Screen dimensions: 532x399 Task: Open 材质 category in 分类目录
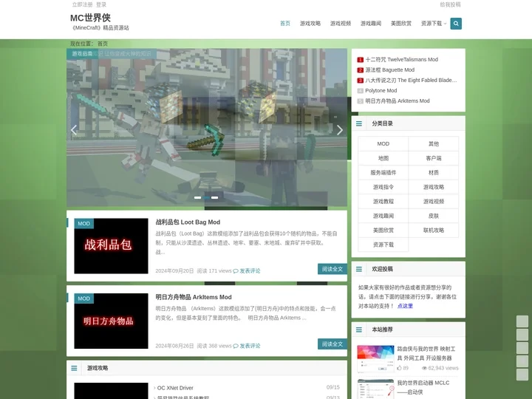(433, 173)
